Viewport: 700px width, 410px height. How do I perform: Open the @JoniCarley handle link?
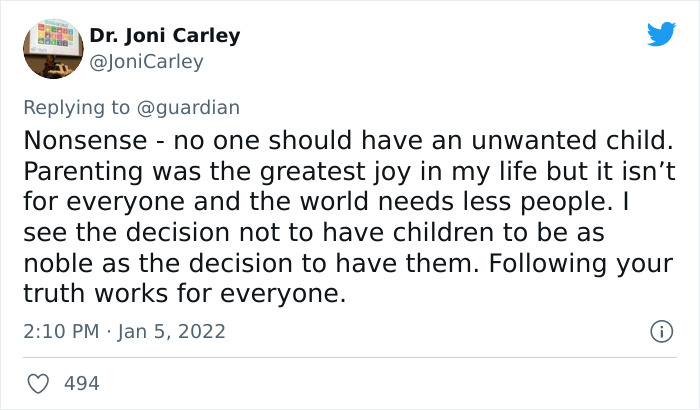[146, 62]
